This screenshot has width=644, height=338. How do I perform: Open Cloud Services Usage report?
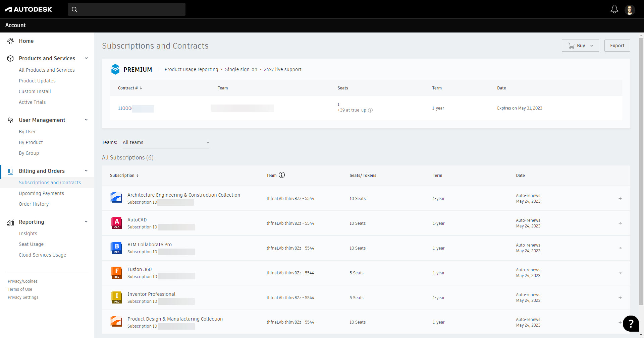pyautogui.click(x=42, y=255)
